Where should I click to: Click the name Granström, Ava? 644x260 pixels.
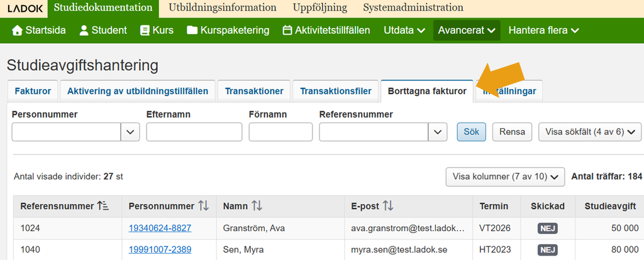[x=254, y=228]
